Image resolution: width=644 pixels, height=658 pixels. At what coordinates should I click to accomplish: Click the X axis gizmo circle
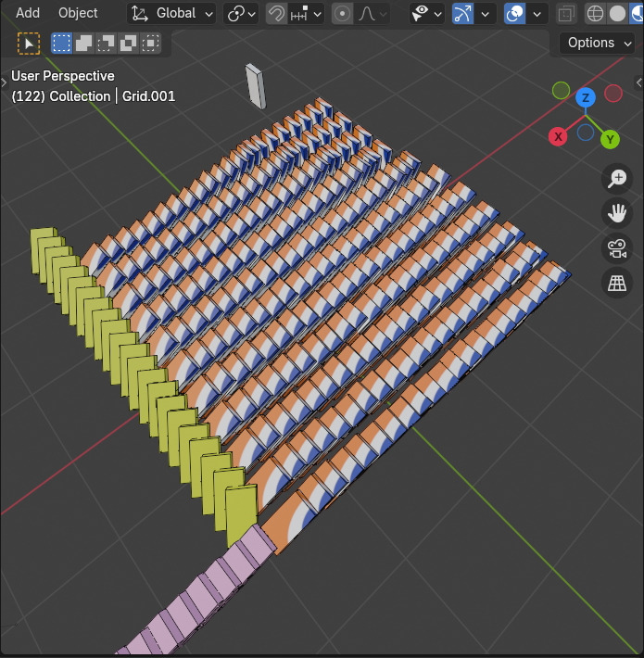click(558, 137)
